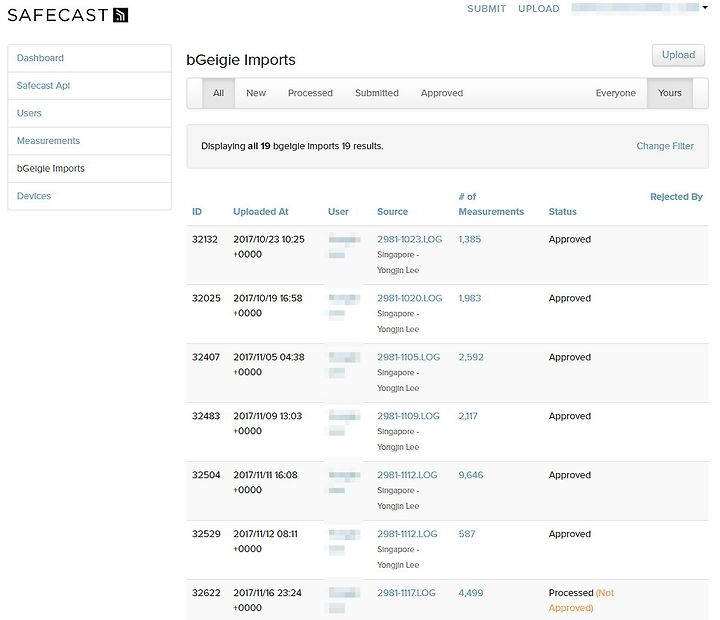Click measurement count 2,592
Screen dimensions: 720x620
click(471, 357)
